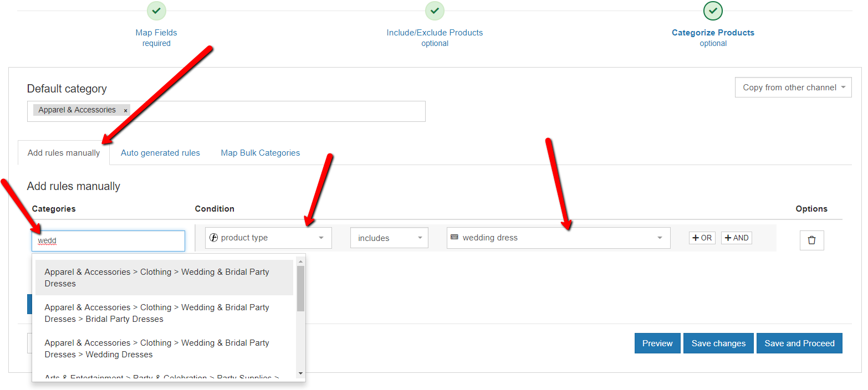Choose 'Wedding & Bridal Party Dresses' suggestion

pos(164,278)
